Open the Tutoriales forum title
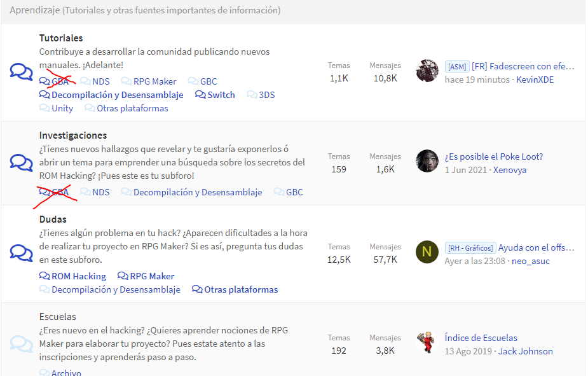The height and width of the screenshot is (376, 588). click(x=61, y=38)
